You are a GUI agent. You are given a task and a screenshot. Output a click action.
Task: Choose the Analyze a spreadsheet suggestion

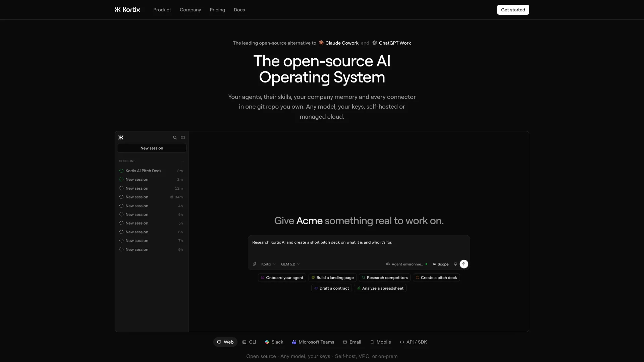(x=380, y=288)
